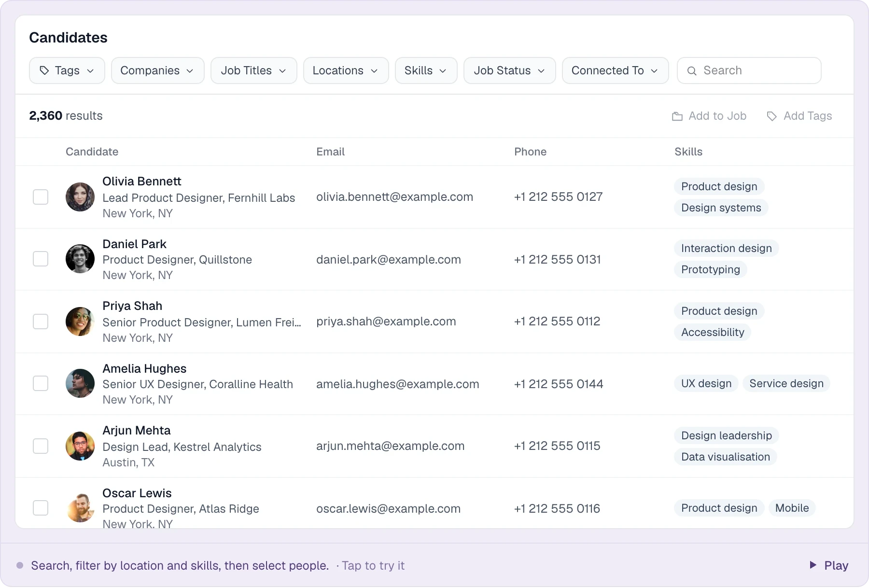Click the Add to Job button
Image resolution: width=869 pixels, height=588 pixels.
click(709, 116)
